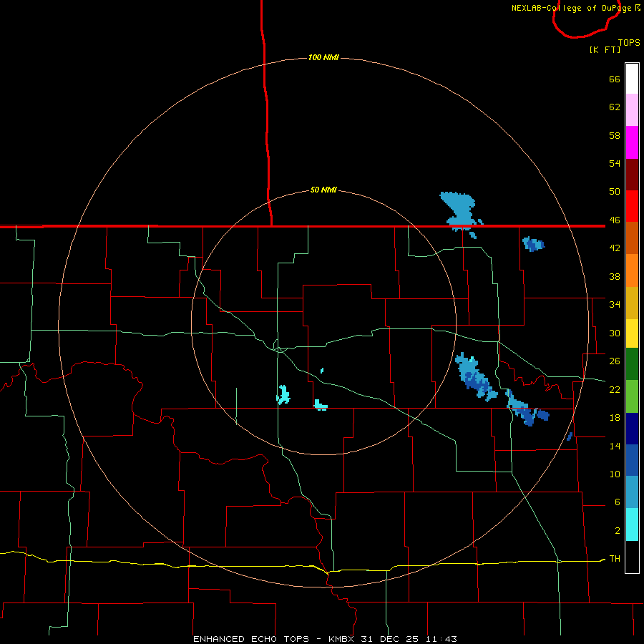
Task: Click the cyan echo just south of the radar center
Action: (321, 405)
